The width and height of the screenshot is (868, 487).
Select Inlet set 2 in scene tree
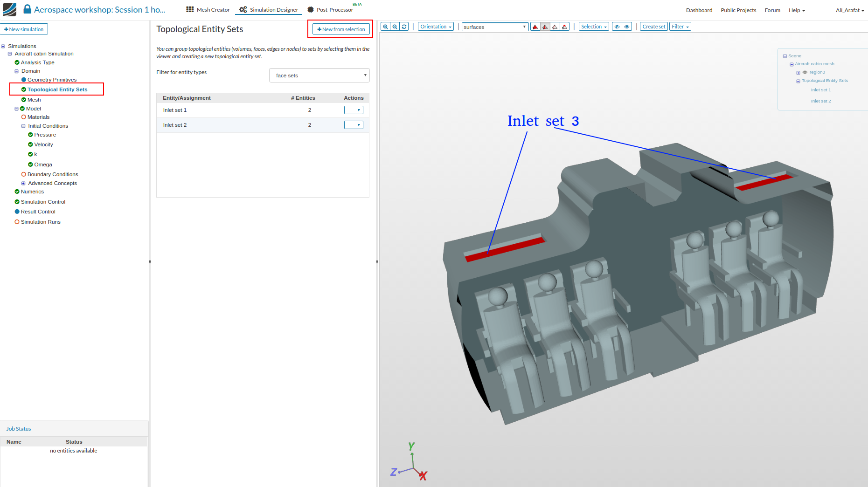pyautogui.click(x=821, y=101)
